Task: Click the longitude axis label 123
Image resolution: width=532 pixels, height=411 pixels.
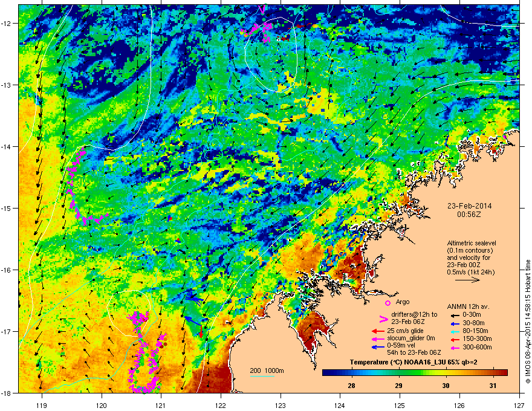Action: 281,405
